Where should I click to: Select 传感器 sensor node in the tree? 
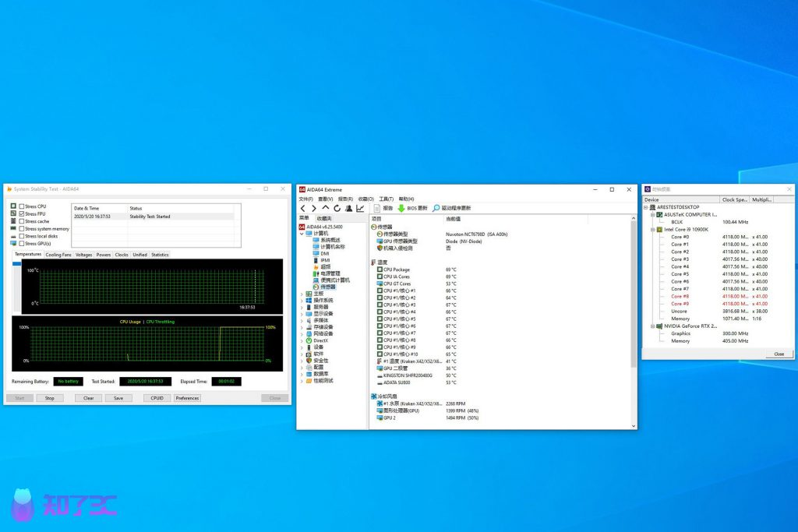click(324, 287)
